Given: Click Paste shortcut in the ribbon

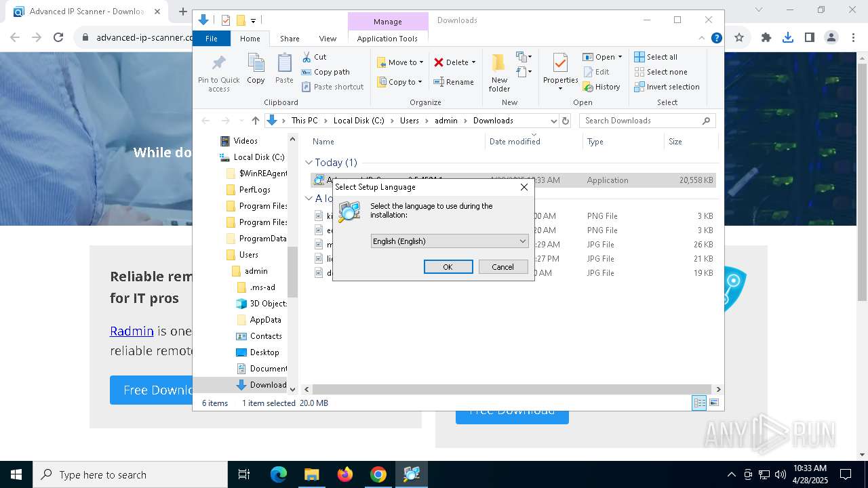Looking at the screenshot, I should (x=332, y=87).
